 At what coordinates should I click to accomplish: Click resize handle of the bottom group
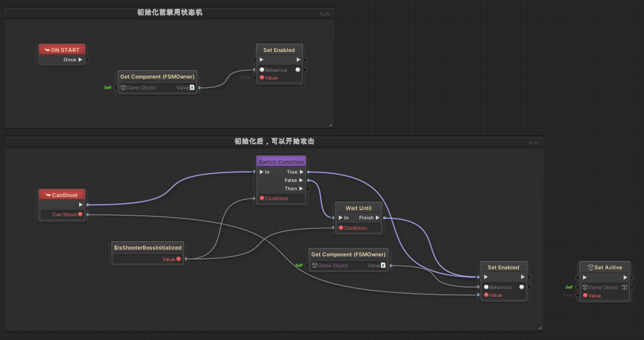coord(540,328)
